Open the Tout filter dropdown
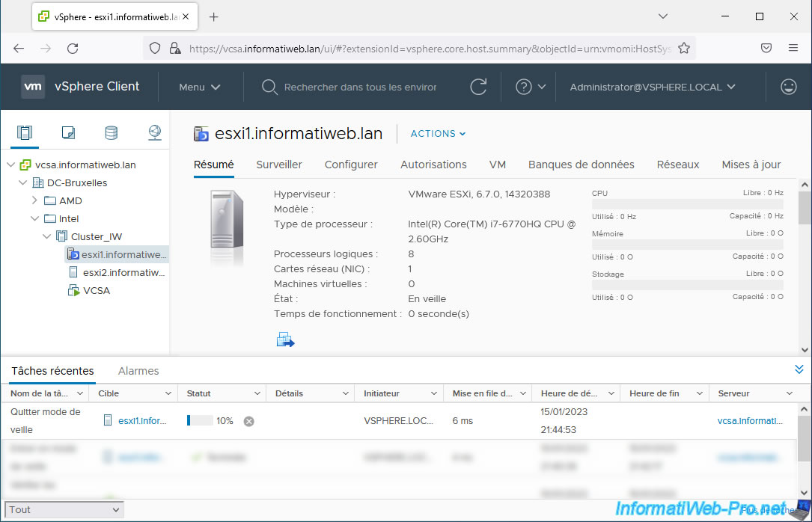 tap(64, 509)
